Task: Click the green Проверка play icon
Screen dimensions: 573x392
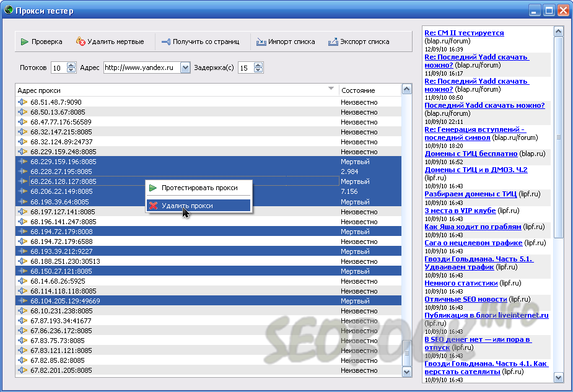Action: click(24, 41)
